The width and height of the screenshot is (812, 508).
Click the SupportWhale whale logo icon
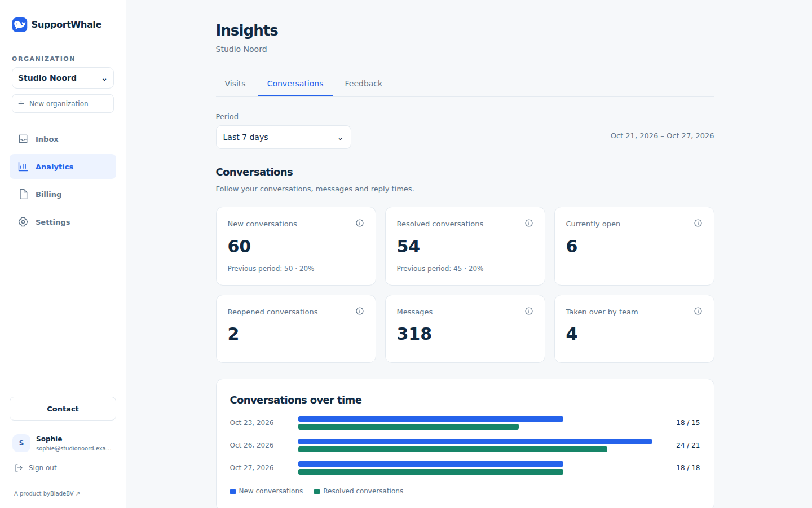(20, 24)
